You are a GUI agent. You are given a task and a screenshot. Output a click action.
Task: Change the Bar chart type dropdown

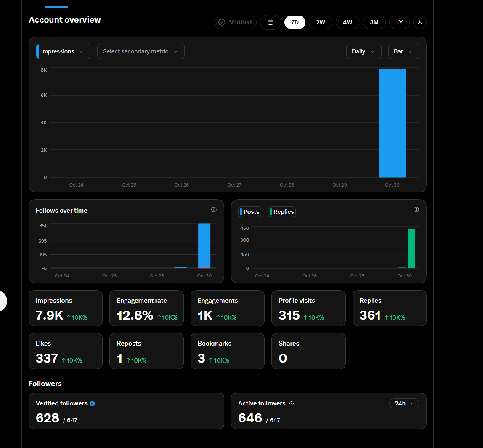[403, 51]
